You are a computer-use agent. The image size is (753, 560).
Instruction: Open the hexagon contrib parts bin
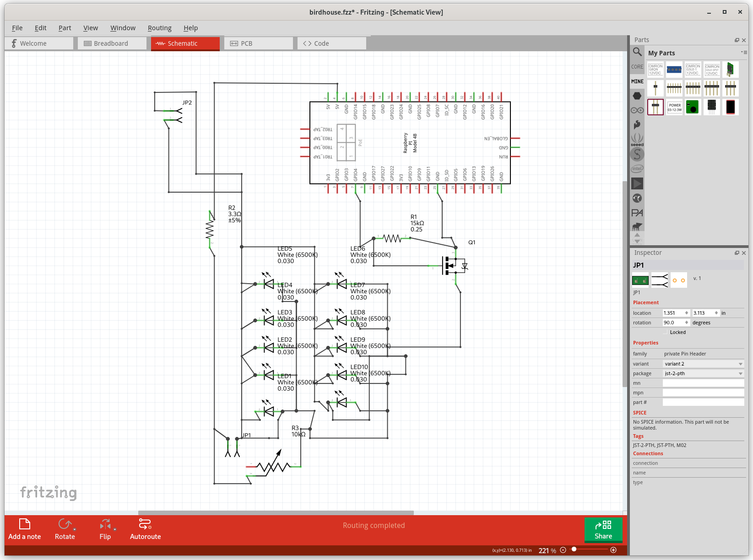point(637,96)
